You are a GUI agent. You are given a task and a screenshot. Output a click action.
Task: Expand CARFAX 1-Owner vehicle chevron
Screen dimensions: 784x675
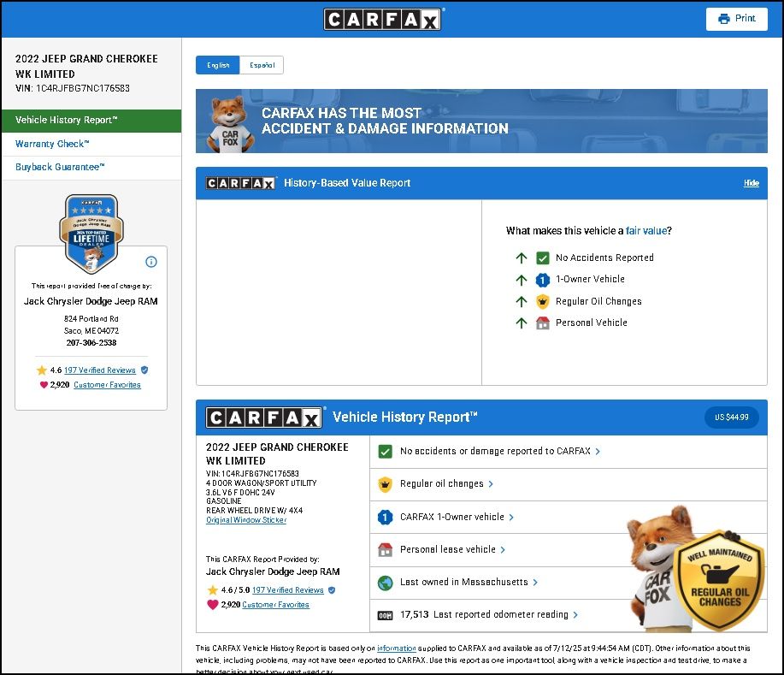[511, 517]
